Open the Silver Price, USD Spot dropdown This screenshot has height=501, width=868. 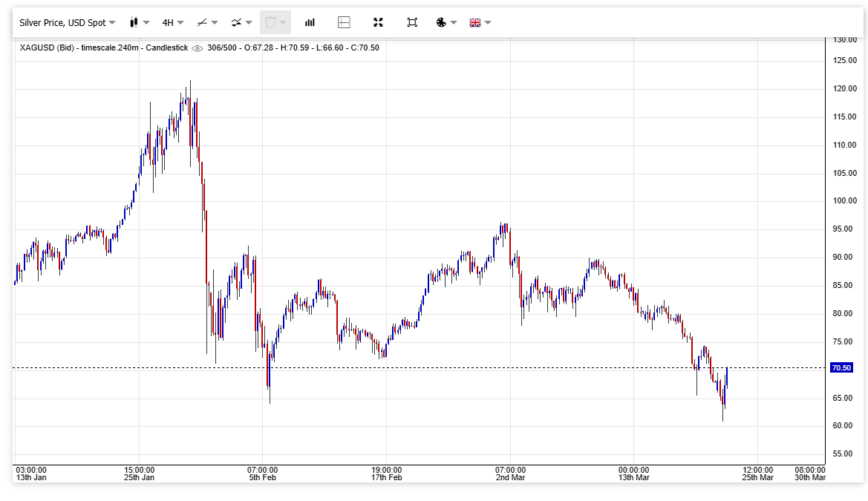(68, 22)
